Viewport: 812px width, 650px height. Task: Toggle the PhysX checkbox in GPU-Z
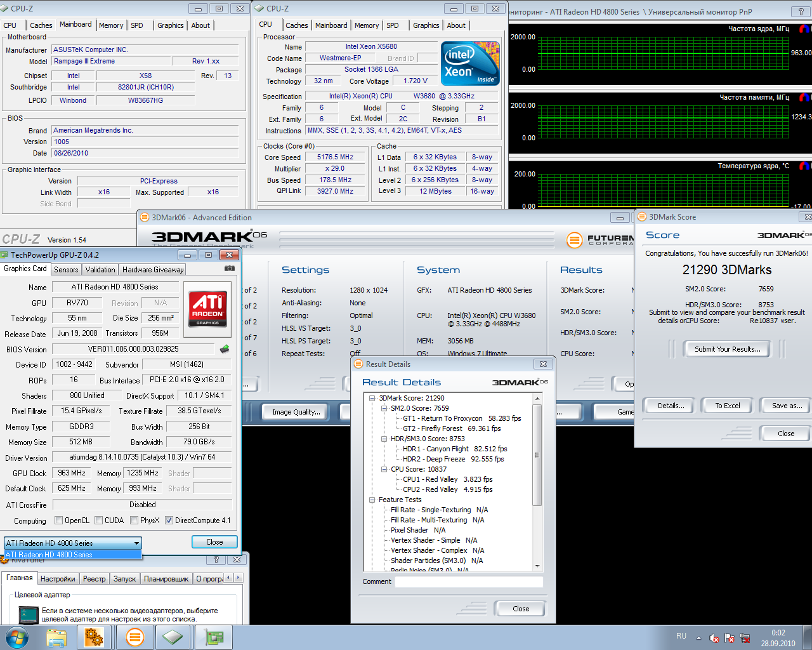tap(134, 521)
